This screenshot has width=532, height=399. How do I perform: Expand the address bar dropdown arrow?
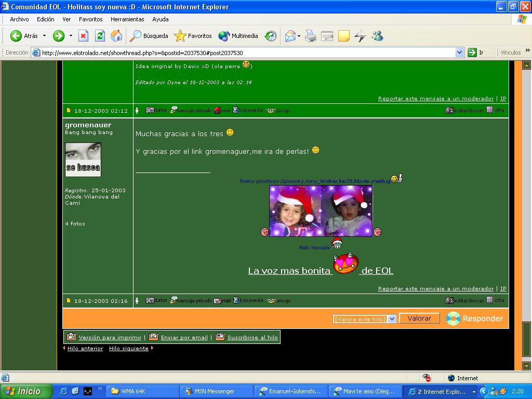(459, 52)
